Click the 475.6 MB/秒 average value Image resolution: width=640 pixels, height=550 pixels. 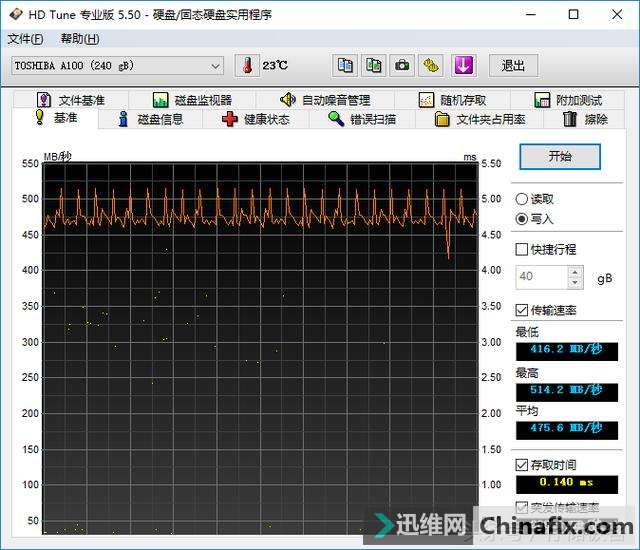pos(567,429)
